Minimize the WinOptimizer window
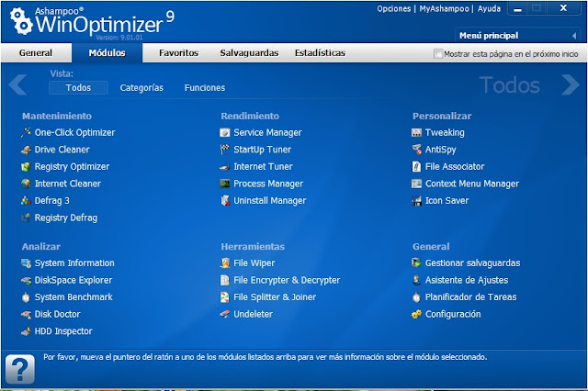The image size is (588, 391). (x=518, y=8)
